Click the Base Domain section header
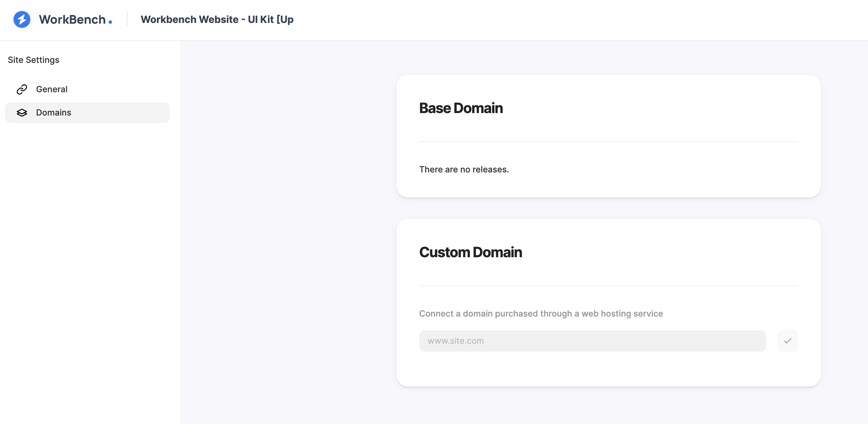Screen dimensions: 868x424 point(461,107)
